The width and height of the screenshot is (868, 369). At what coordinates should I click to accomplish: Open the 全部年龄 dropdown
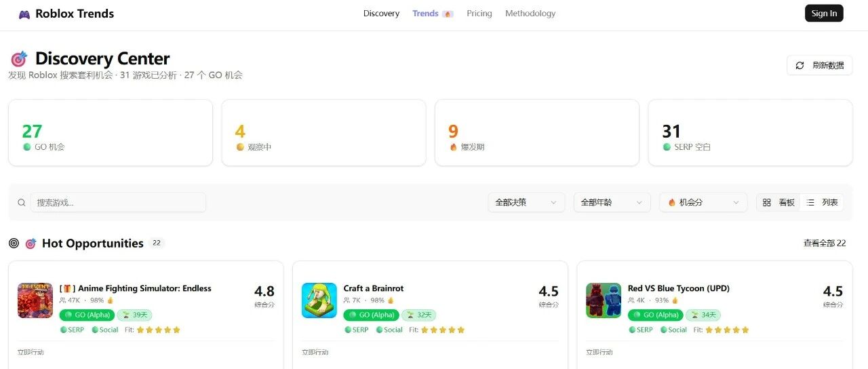tap(612, 202)
